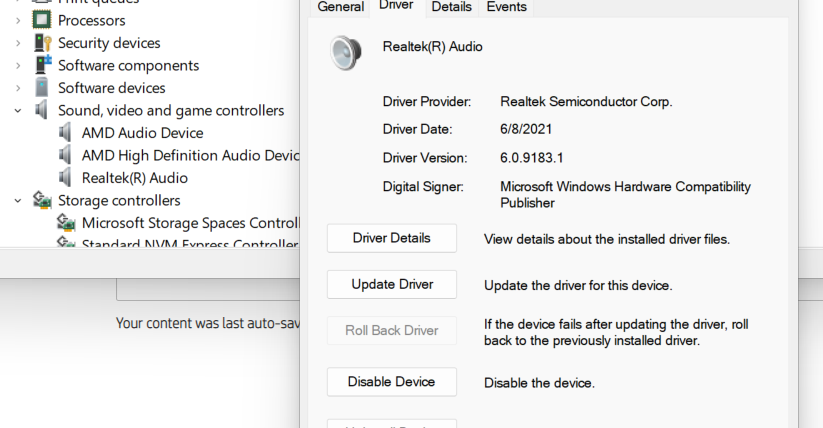Screen dimensions: 823x428
Task: Click the Disable Device button
Action: 392,381
